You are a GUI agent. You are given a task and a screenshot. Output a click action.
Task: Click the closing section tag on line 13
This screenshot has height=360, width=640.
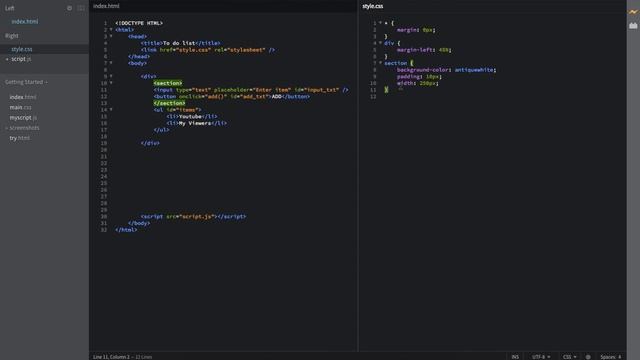(x=169, y=103)
